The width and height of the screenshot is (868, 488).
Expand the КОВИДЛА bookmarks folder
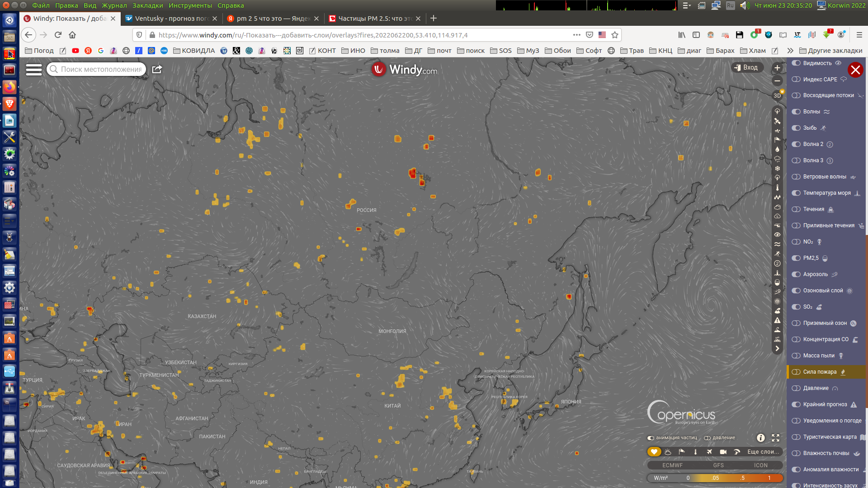[x=194, y=51]
